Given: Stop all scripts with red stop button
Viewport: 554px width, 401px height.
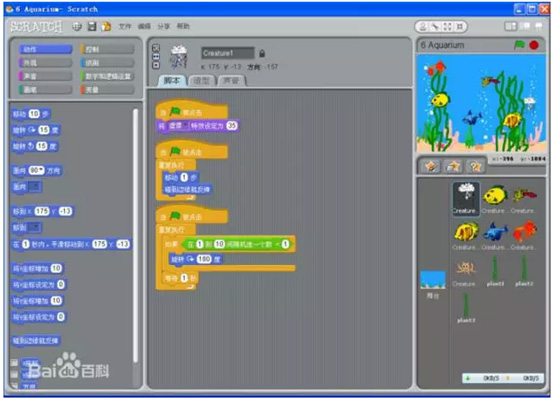Looking at the screenshot, I should [534, 45].
